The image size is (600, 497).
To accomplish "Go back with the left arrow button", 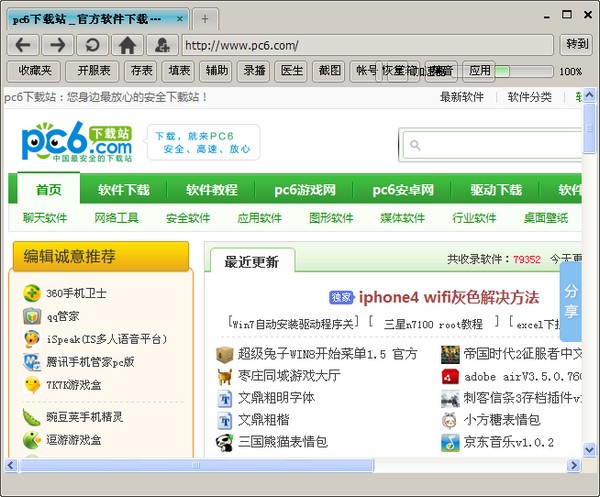I will pyautogui.click(x=23, y=45).
